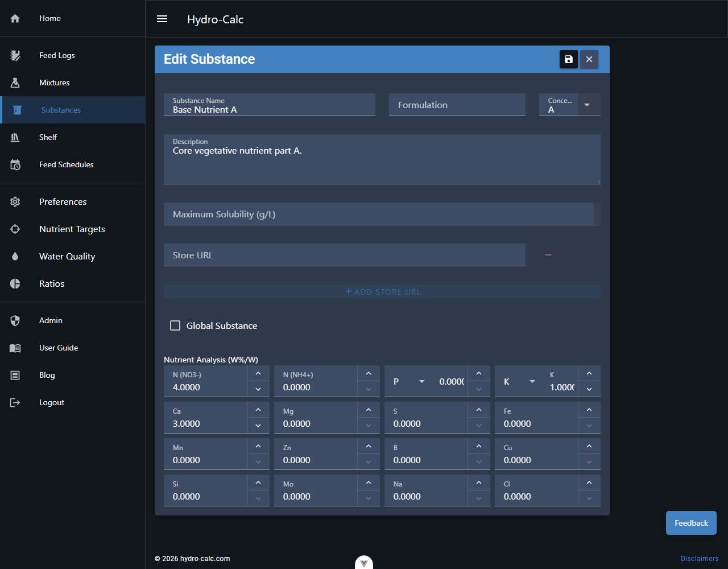
Task: Increase the B value
Action: [x=479, y=446]
